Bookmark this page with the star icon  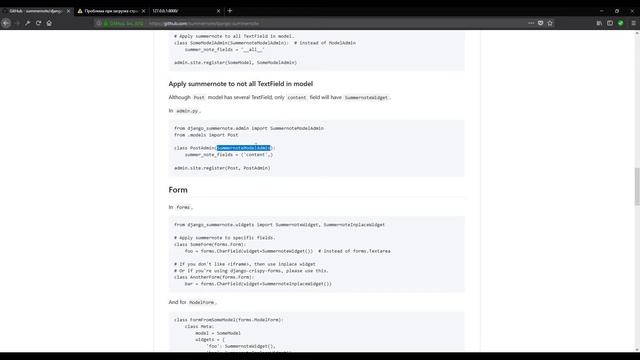point(550,23)
